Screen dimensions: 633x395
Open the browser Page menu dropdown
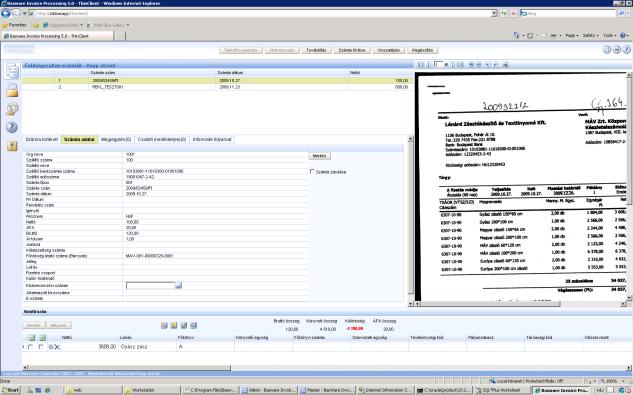point(572,36)
